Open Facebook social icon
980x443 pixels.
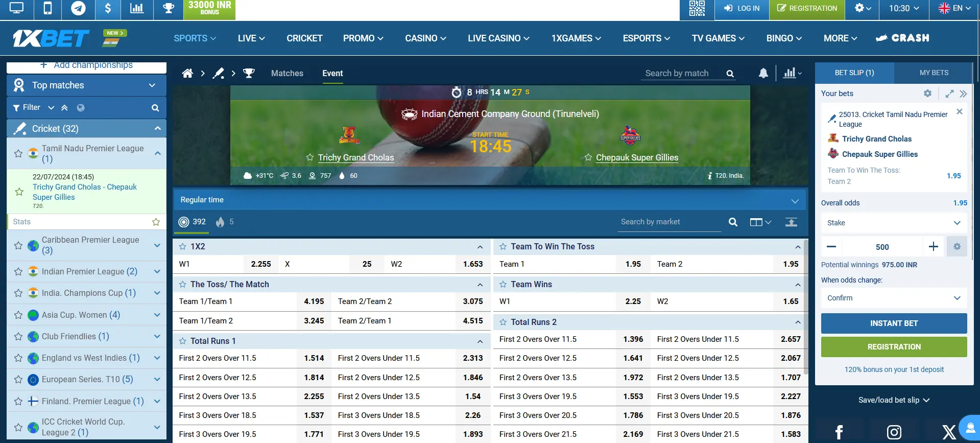[x=839, y=432]
